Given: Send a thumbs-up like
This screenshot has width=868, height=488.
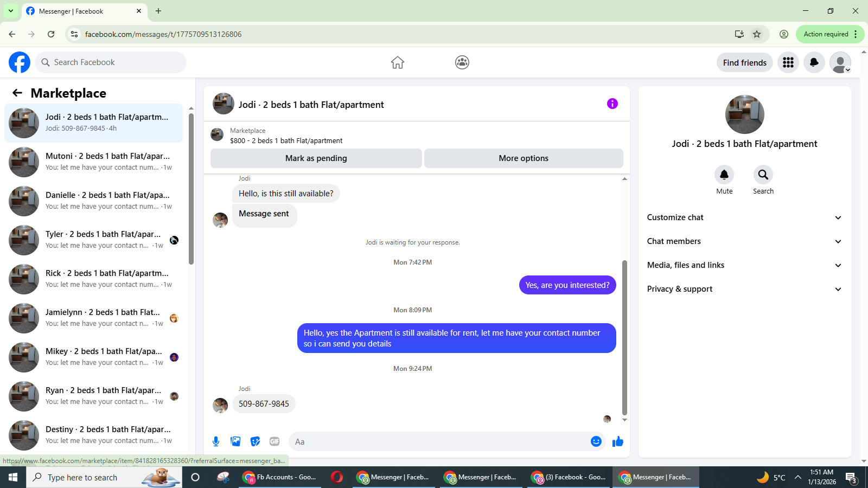Looking at the screenshot, I should click(618, 441).
